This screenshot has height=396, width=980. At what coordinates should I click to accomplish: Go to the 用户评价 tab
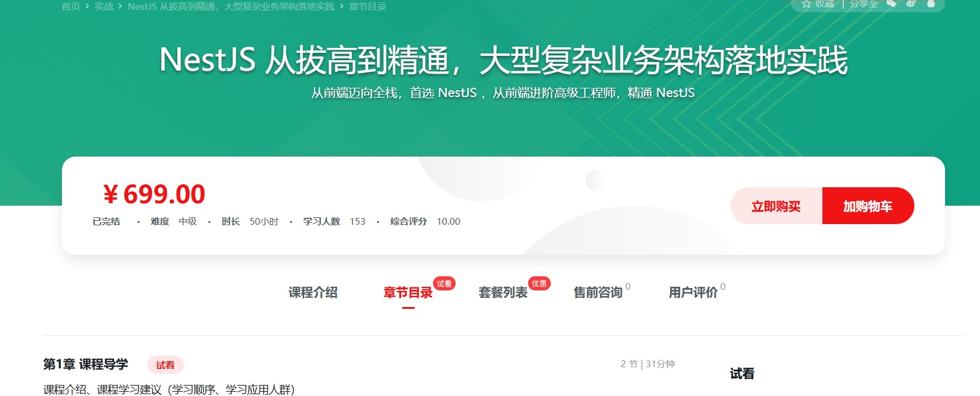tap(693, 292)
